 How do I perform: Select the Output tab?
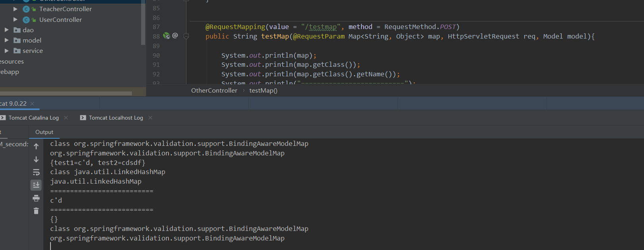click(44, 132)
